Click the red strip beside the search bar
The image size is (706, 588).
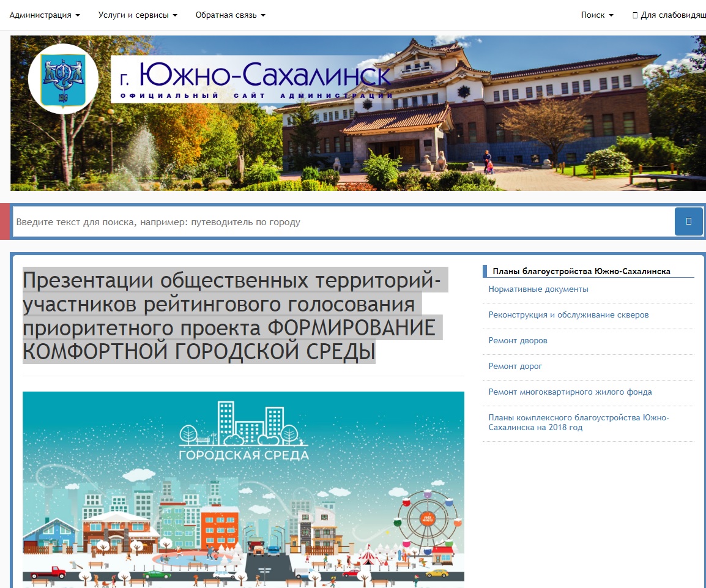pos(5,221)
